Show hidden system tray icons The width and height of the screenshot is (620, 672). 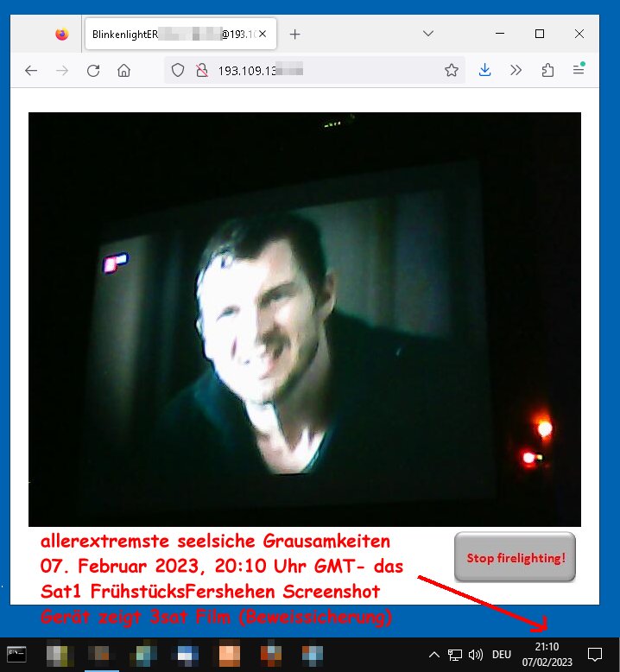(434, 655)
